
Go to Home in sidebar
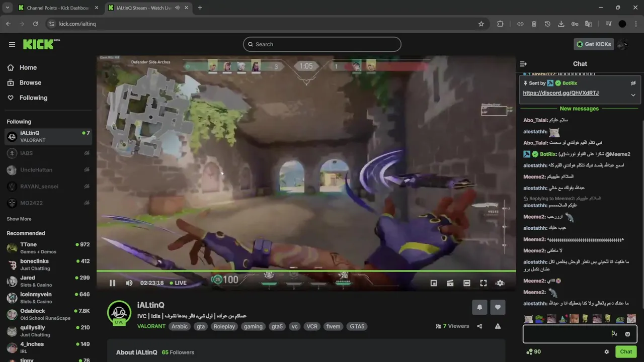[x=22, y=67]
